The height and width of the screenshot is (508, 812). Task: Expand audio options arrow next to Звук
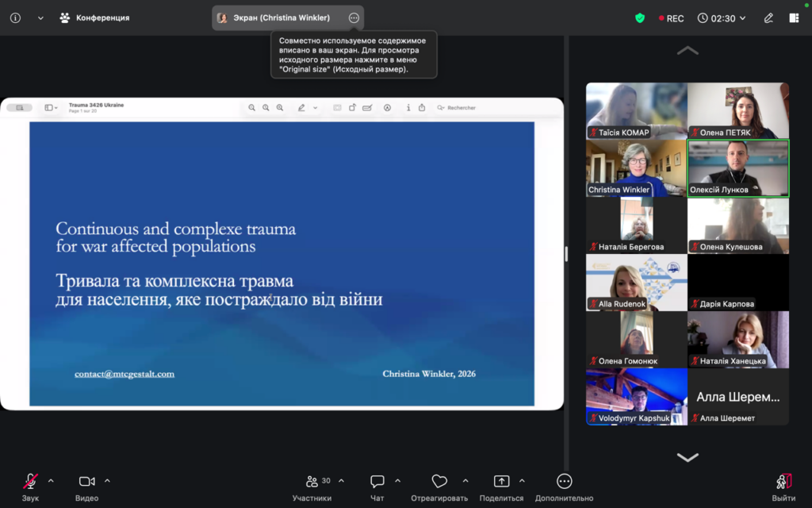[51, 480]
